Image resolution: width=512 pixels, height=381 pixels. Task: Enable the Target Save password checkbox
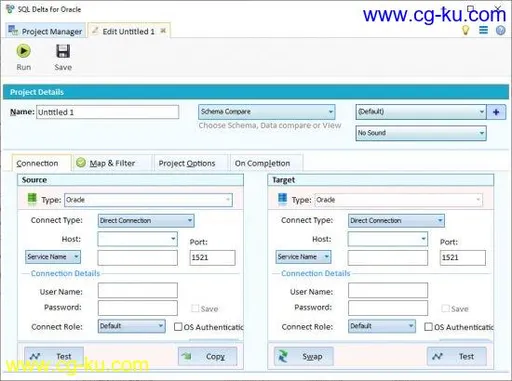tap(445, 308)
